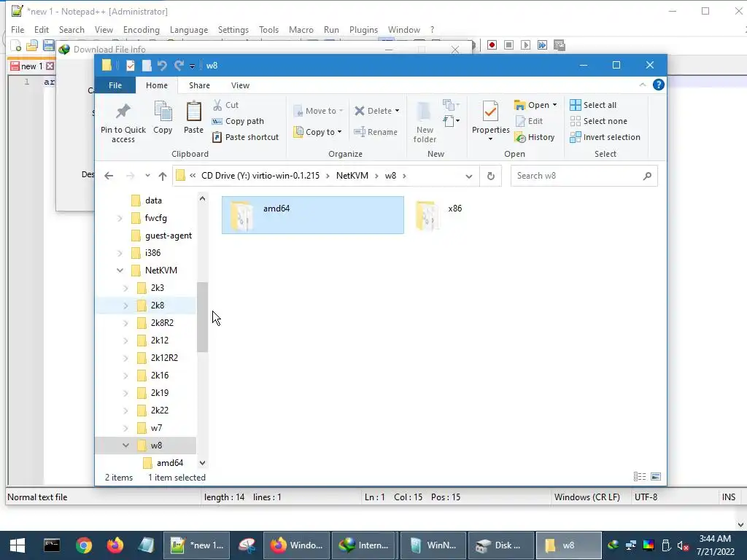Expand the 2k8R2 tree node
This screenshot has height=560, width=747.
point(125,323)
